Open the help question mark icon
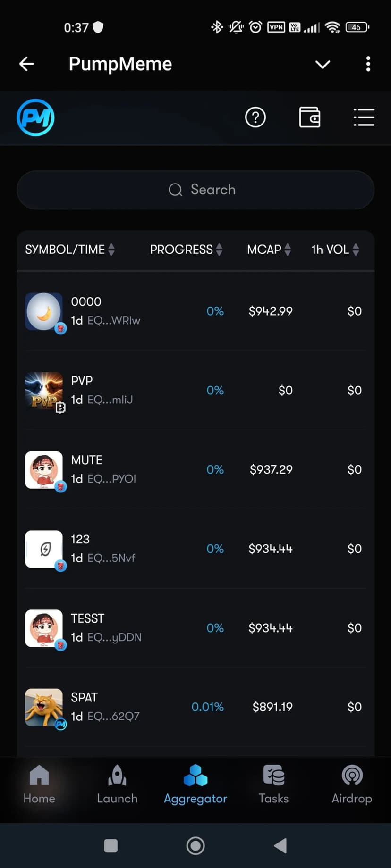Screen dimensions: 391x868 point(255,117)
